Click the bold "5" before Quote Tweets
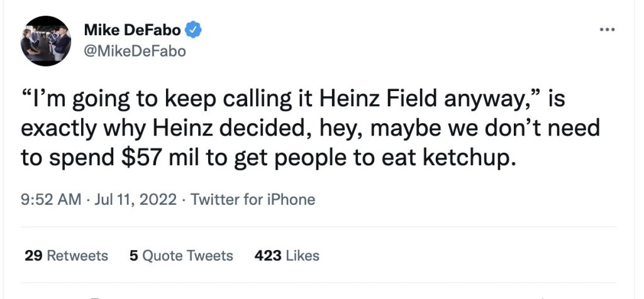The image size is (644, 299). [x=133, y=256]
